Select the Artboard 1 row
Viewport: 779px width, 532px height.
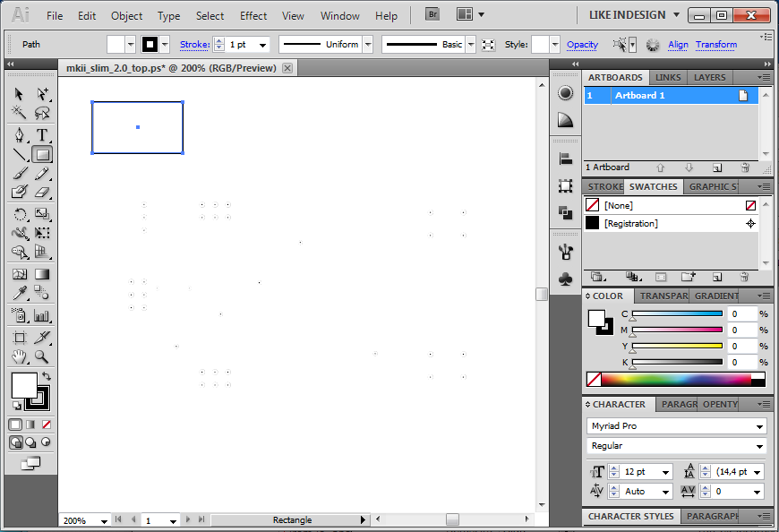pyautogui.click(x=671, y=95)
